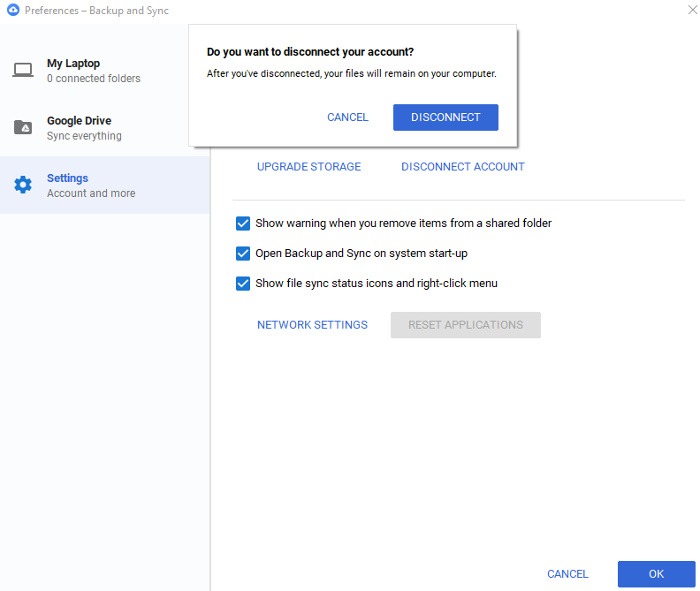This screenshot has width=700, height=591.
Task: Toggle Open Backup and Sync on start-up
Action: (243, 253)
